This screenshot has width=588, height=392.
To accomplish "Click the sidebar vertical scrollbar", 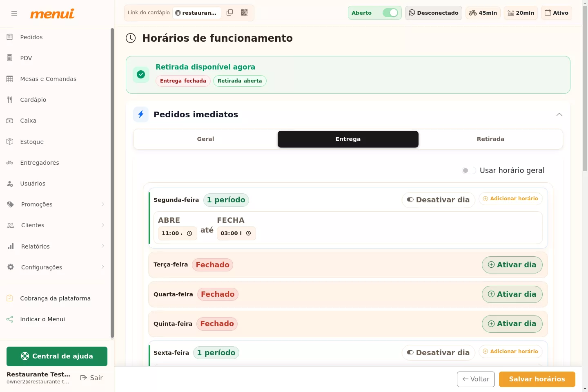I will (112, 183).
